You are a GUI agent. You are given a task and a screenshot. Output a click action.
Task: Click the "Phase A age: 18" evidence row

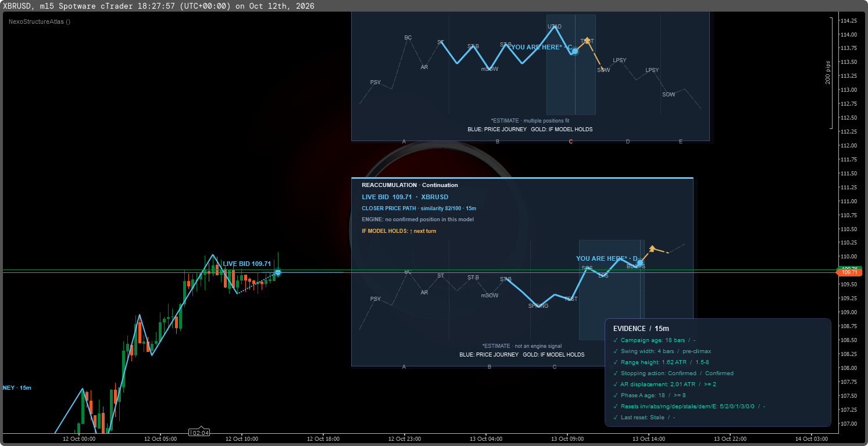click(x=649, y=395)
